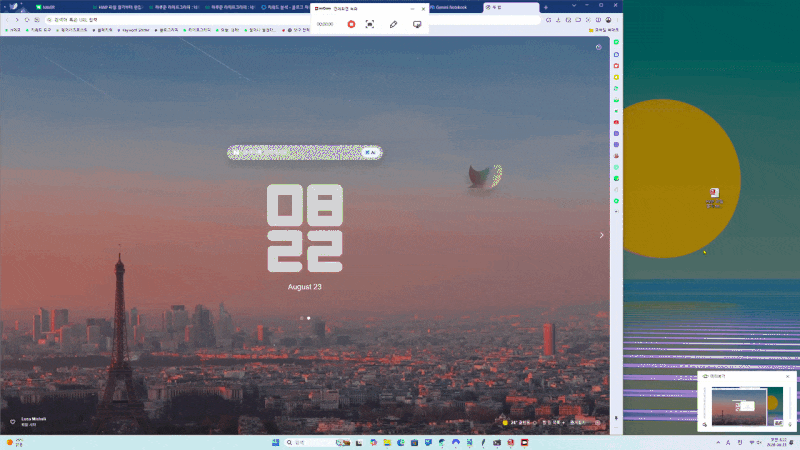
Task: Select the file icon on the desktop
Action: [714, 197]
